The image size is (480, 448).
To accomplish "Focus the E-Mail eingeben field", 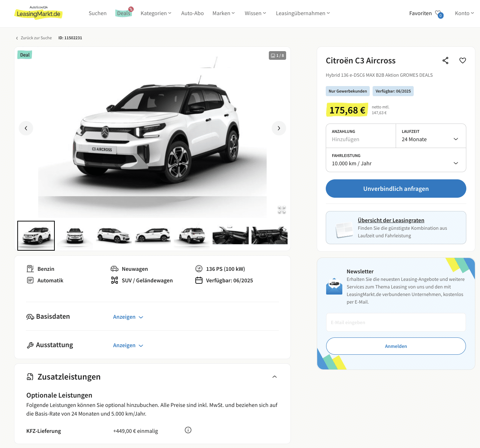I will click(x=396, y=322).
